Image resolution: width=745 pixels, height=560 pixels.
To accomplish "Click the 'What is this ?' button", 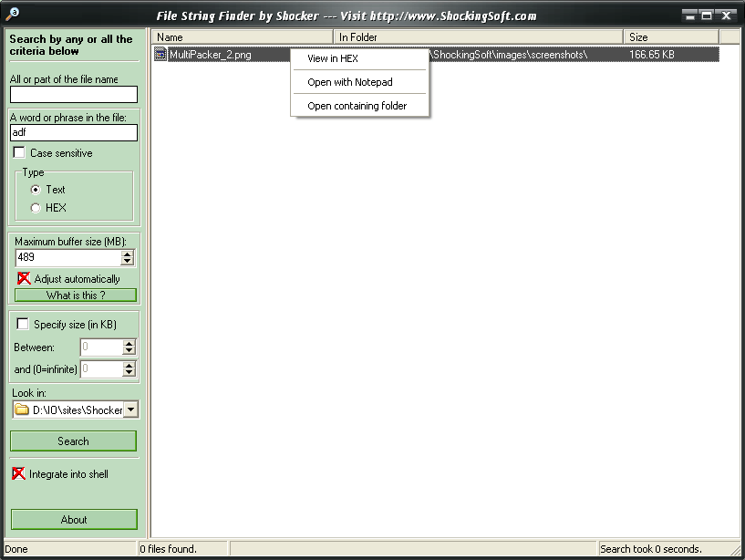I will tap(76, 296).
